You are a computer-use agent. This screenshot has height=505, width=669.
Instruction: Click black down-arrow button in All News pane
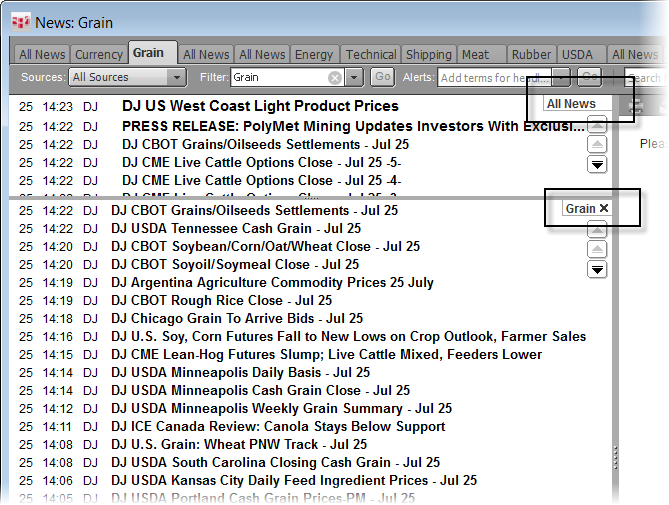[x=597, y=165]
